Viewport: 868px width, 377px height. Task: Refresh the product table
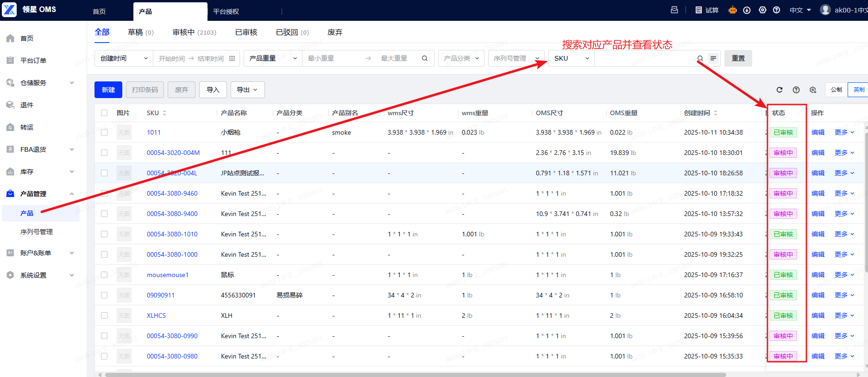pos(780,90)
